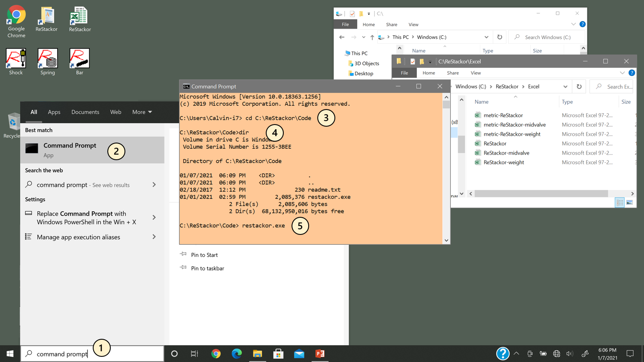Viewport: 644px width, 362px height.
Task: Click Pin to taskbar option
Action: click(207, 268)
